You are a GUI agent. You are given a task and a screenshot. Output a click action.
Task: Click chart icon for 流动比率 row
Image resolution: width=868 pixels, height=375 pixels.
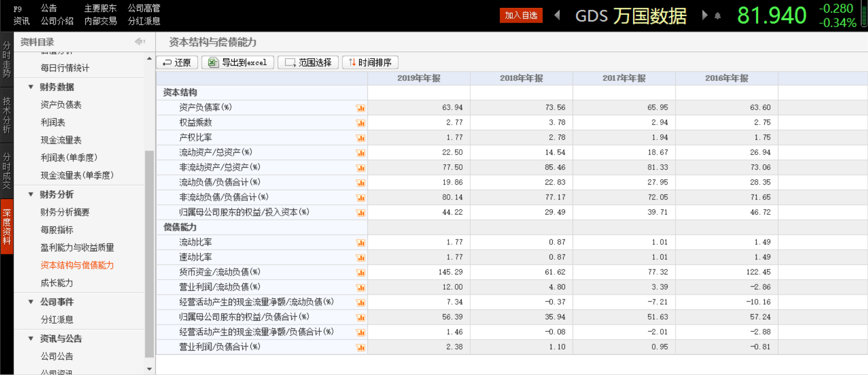(361, 243)
